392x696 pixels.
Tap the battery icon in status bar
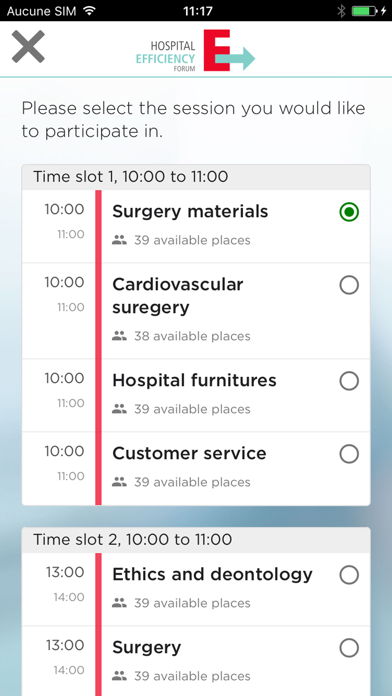click(365, 11)
